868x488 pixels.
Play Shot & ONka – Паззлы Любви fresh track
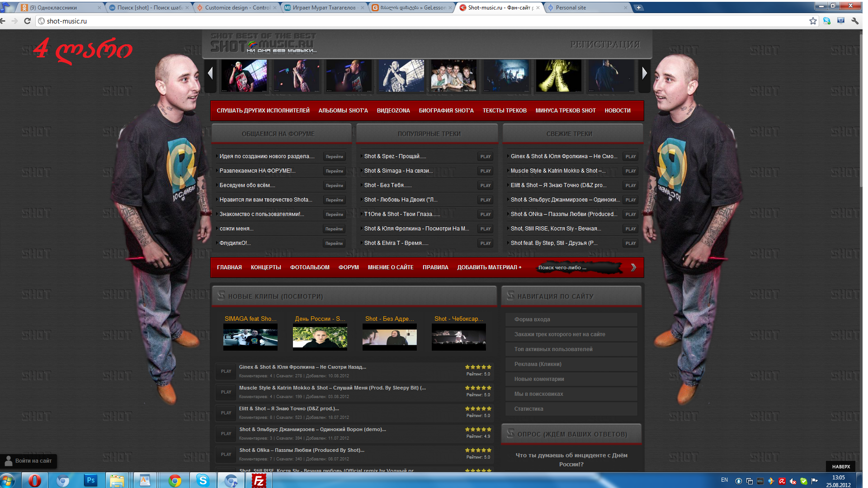click(631, 214)
